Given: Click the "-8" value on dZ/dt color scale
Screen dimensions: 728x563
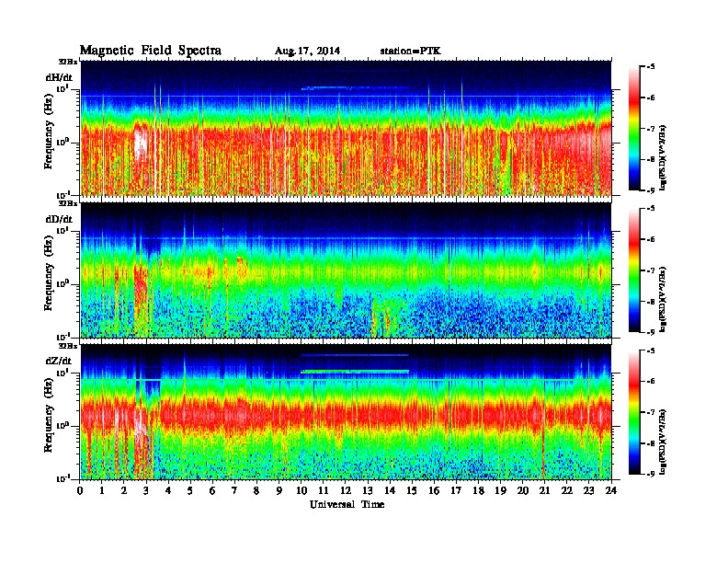Looking at the screenshot, I should 651,443.
